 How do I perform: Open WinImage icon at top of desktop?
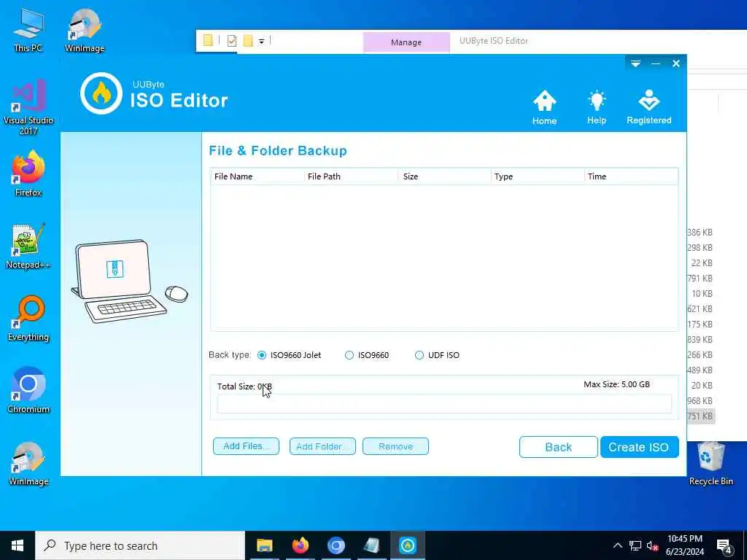click(85, 30)
